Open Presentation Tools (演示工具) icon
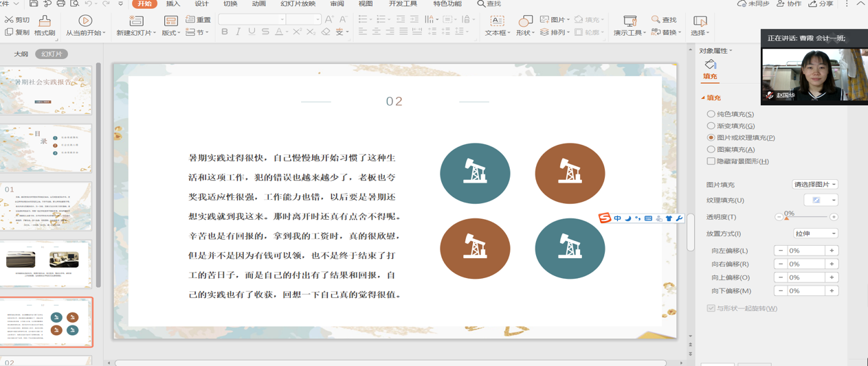 (x=630, y=21)
